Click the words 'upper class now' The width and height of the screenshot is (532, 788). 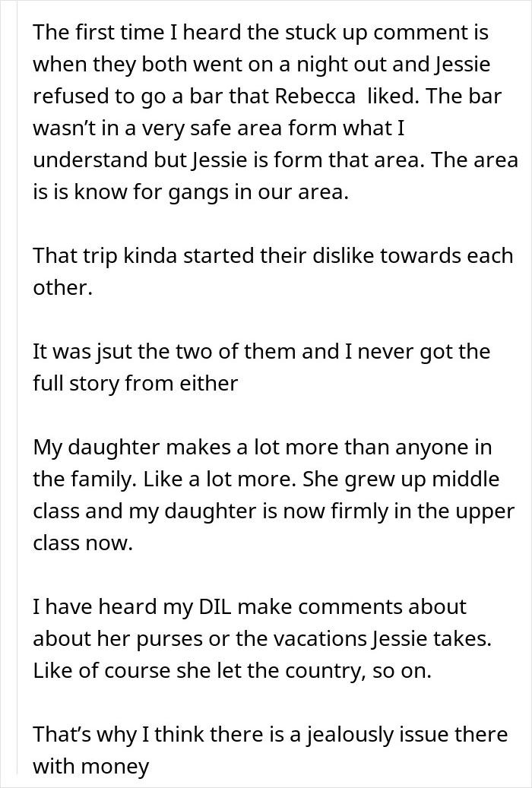[x=274, y=527]
